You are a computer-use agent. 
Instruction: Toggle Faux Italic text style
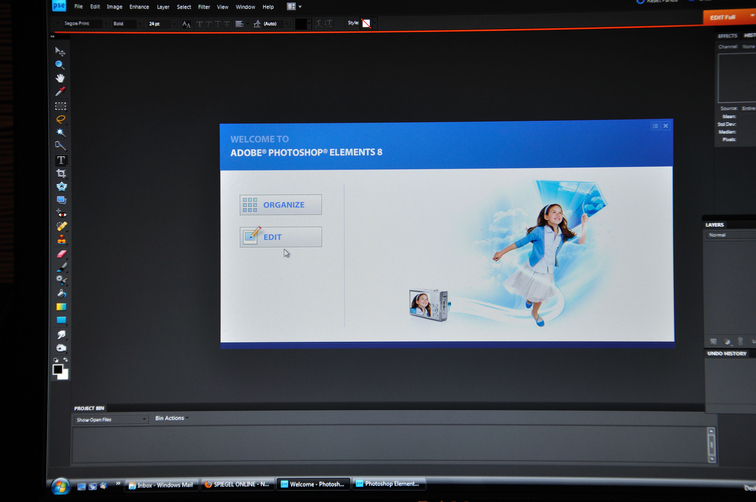(x=208, y=24)
